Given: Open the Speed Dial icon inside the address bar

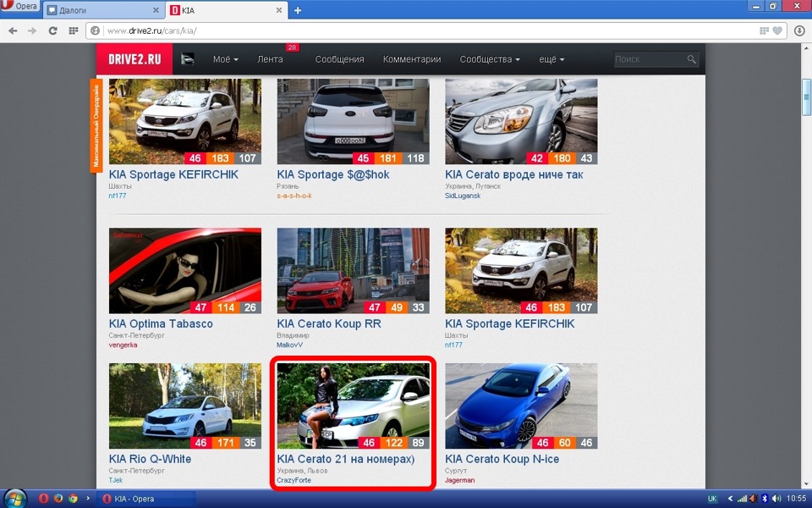Looking at the screenshot, I should coord(763,31).
